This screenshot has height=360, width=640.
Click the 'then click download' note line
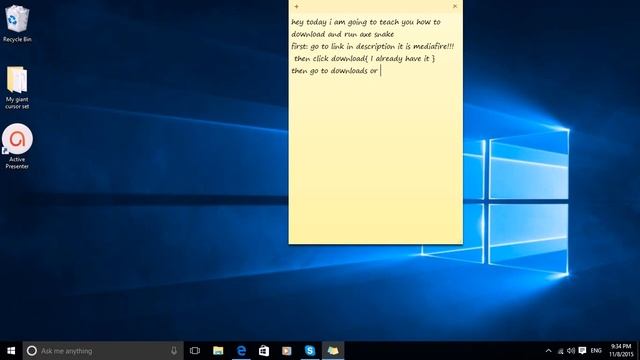[x=364, y=59]
